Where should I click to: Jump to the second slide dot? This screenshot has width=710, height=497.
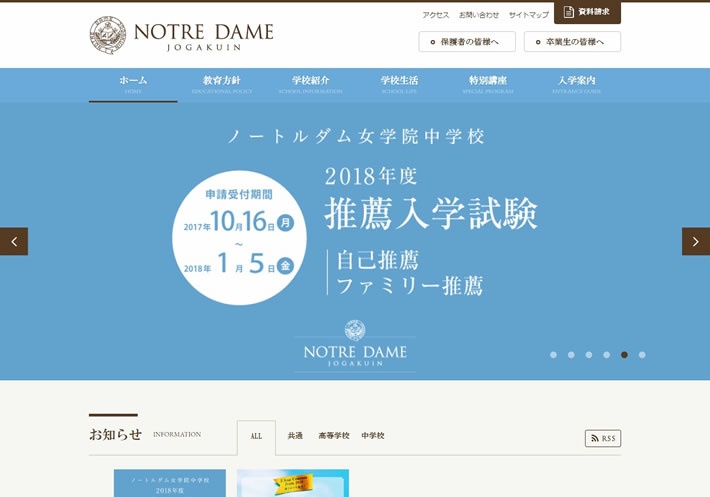[571, 355]
